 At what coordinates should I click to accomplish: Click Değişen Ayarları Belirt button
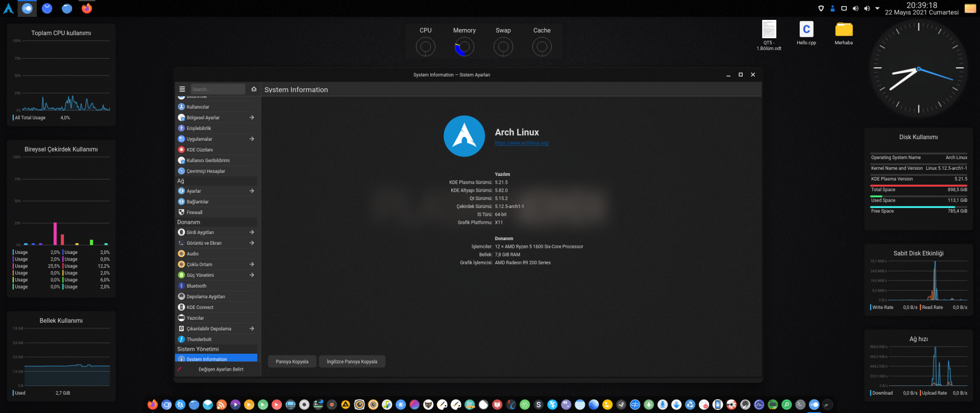[216, 369]
